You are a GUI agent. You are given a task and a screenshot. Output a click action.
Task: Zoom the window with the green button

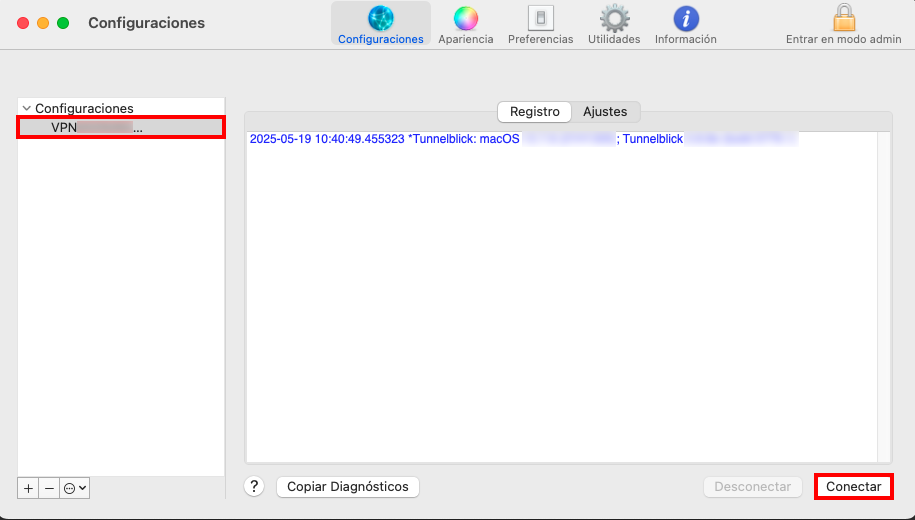63,23
